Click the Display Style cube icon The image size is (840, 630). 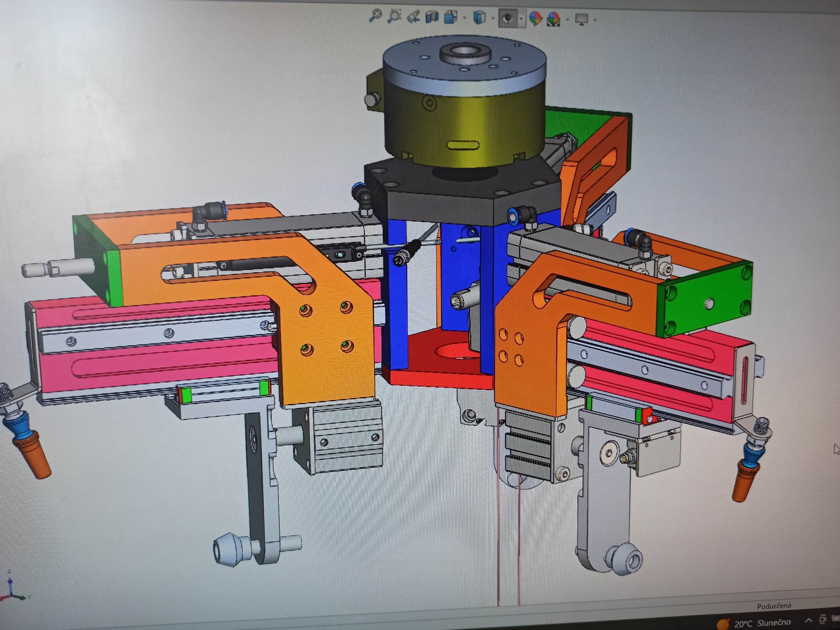point(479,18)
